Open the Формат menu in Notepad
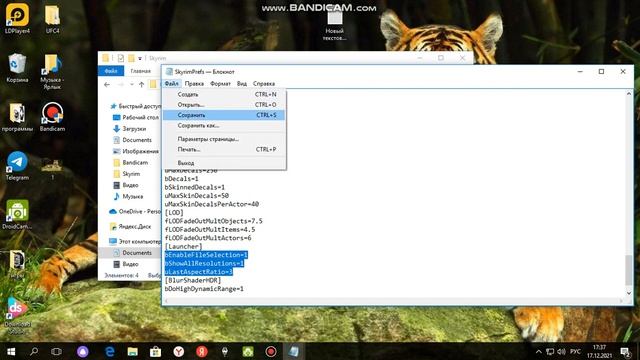 (220, 83)
